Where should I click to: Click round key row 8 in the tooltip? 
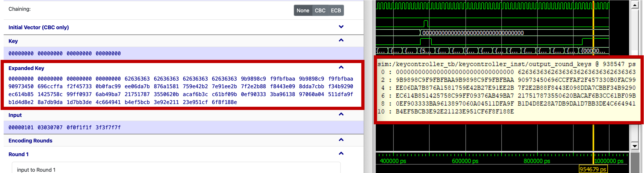pyautogui.click(x=508, y=104)
